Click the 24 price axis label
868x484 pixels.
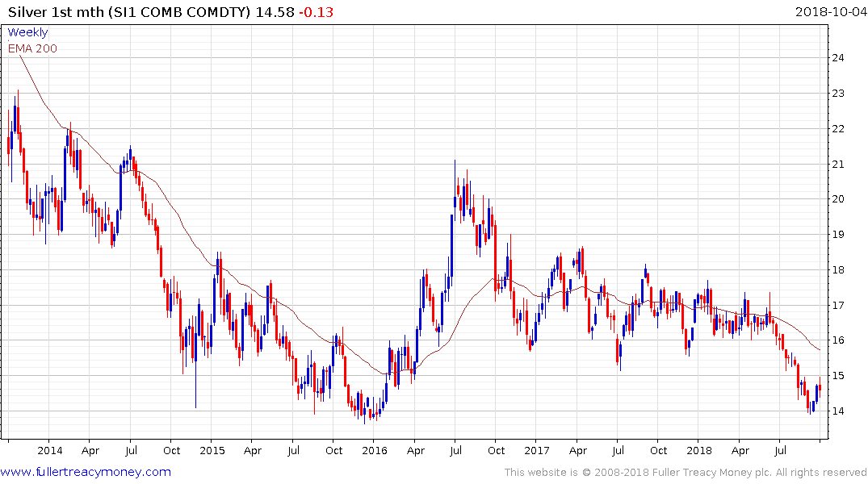click(838, 57)
